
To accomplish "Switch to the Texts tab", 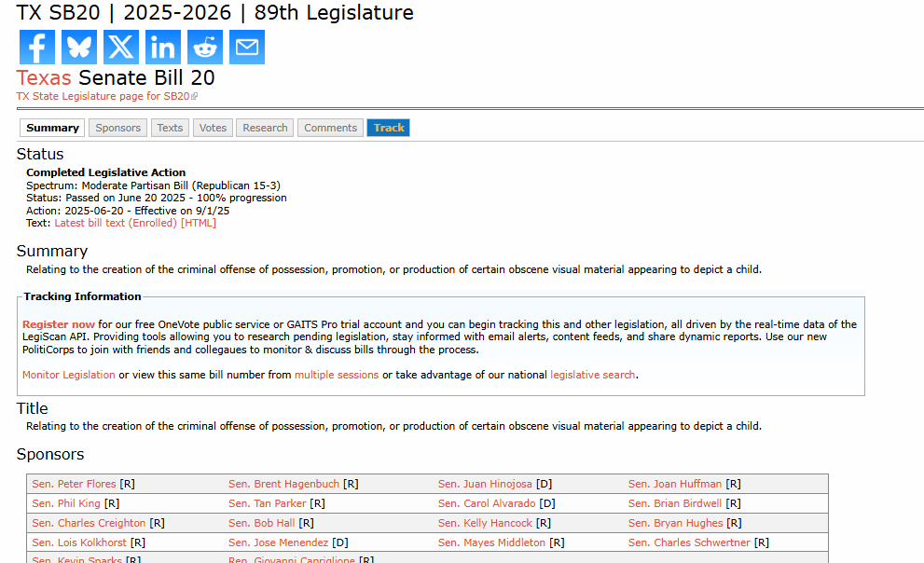I will click(170, 128).
